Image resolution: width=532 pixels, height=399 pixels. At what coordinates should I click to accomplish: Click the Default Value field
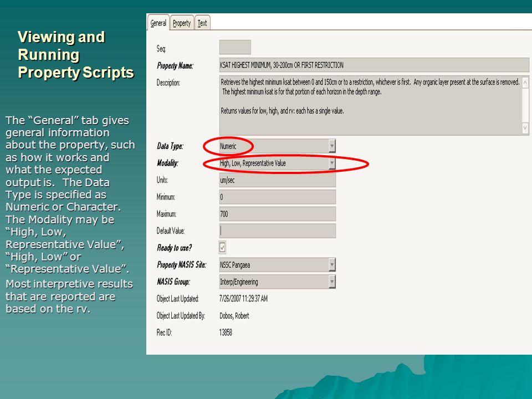[x=277, y=231]
